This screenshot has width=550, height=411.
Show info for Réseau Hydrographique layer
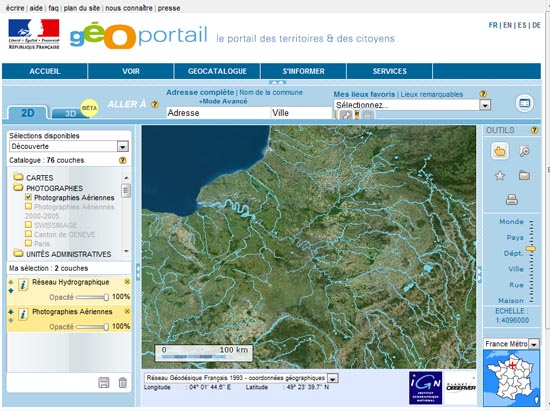click(x=23, y=285)
